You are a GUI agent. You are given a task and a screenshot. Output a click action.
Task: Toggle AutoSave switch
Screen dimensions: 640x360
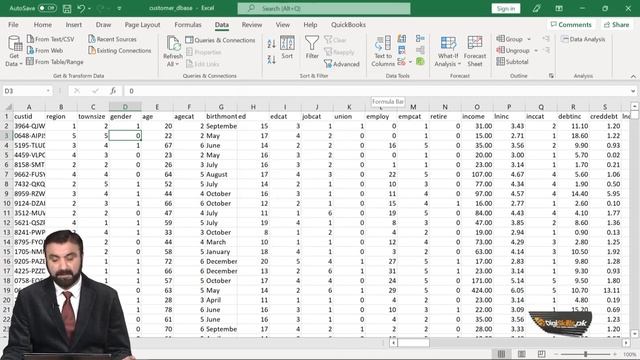pyautogui.click(x=47, y=8)
